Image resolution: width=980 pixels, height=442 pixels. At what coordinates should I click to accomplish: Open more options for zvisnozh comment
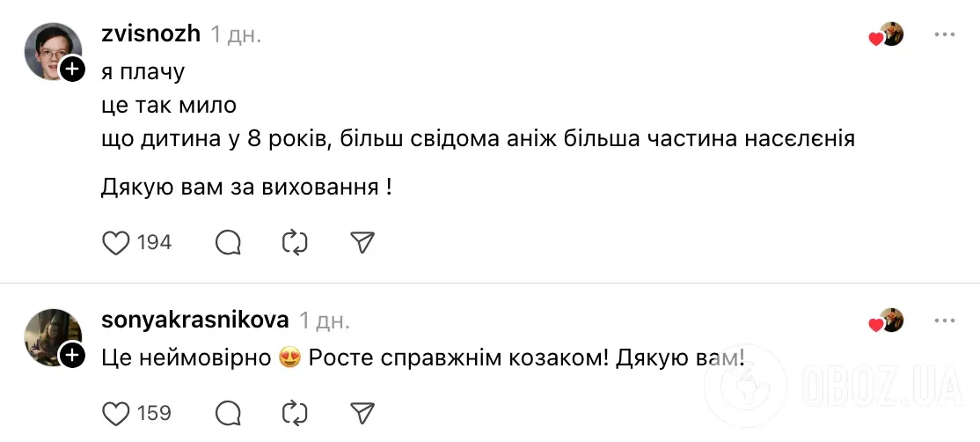tap(944, 34)
